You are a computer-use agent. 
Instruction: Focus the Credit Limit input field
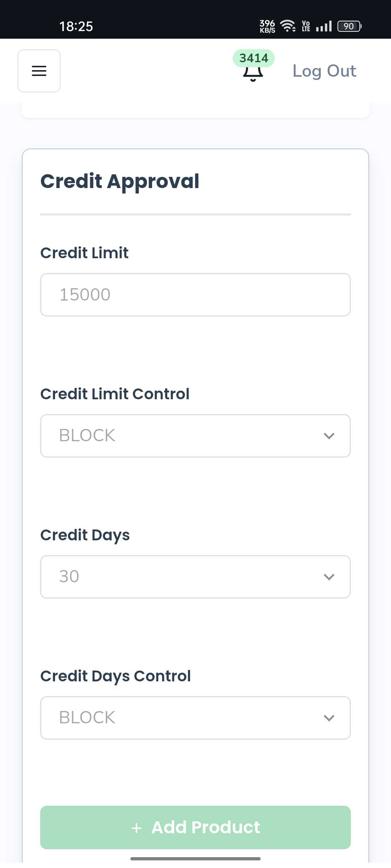tap(195, 295)
